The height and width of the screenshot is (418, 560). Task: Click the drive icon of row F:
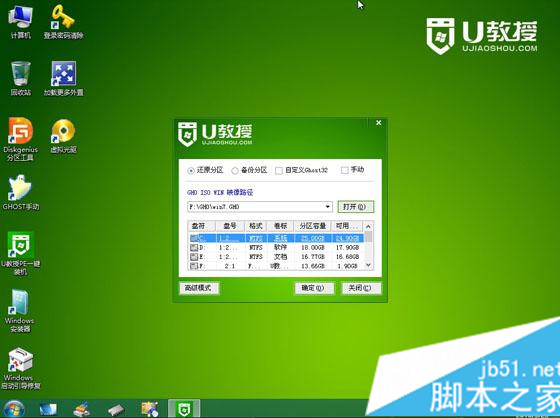tap(194, 266)
